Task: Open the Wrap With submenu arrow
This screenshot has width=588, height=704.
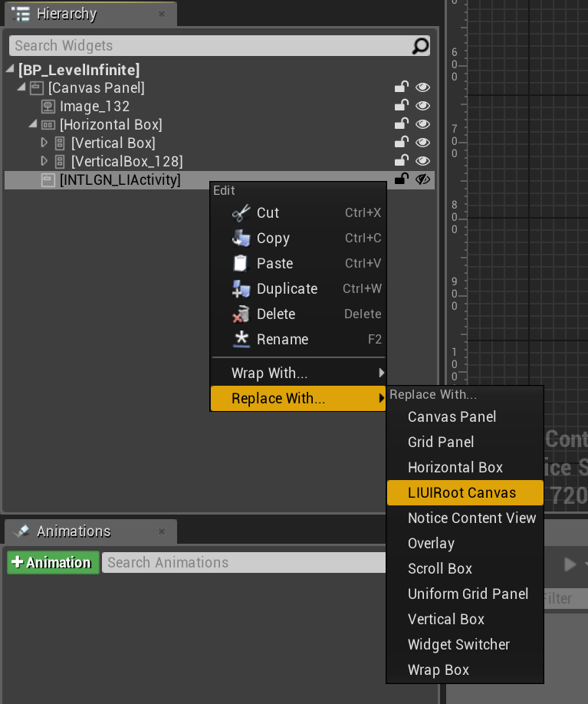Action: point(381,373)
